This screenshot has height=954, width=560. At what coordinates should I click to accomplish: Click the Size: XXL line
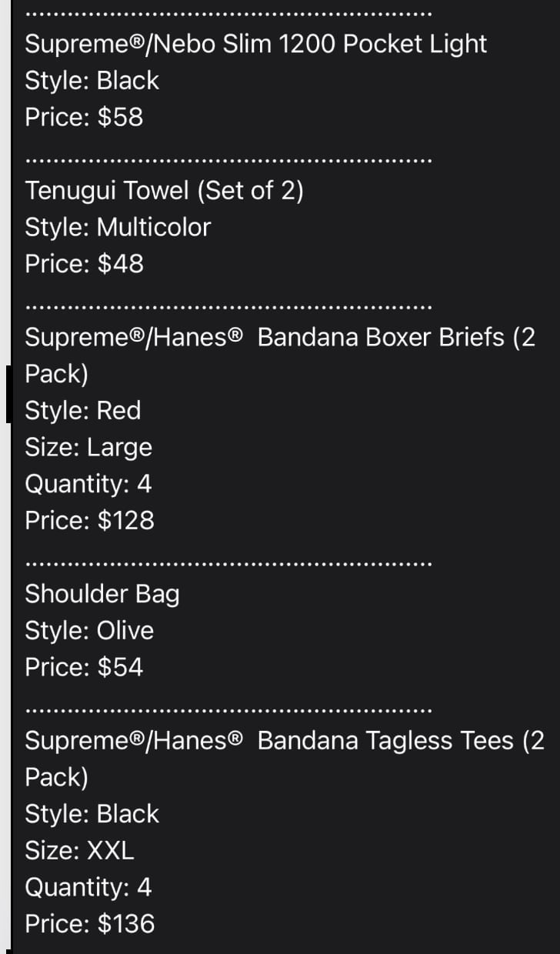[x=79, y=851]
